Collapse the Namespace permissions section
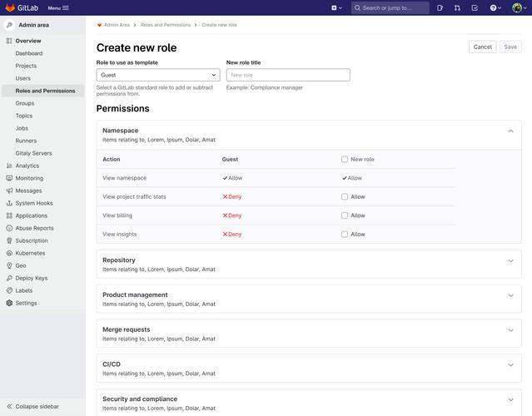The width and height of the screenshot is (532, 416). (510, 131)
